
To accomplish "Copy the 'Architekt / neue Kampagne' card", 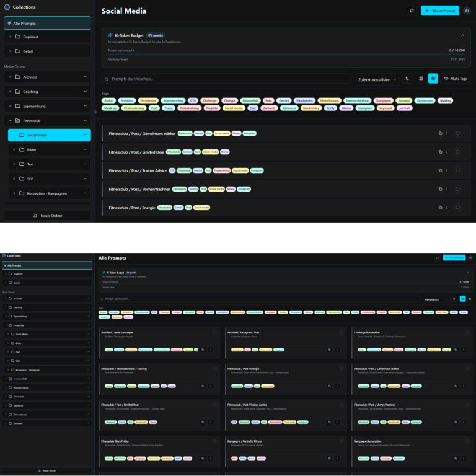I will coord(203,350).
